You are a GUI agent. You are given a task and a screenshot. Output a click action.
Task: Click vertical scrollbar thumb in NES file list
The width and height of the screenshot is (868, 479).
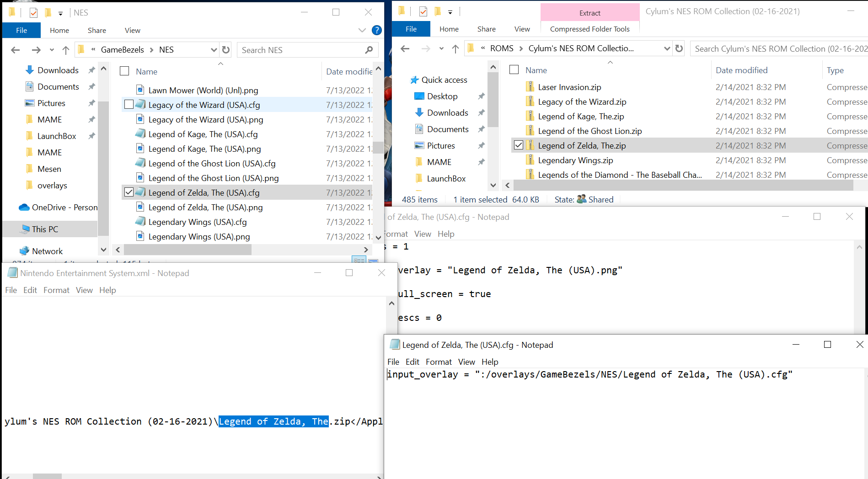click(378, 148)
